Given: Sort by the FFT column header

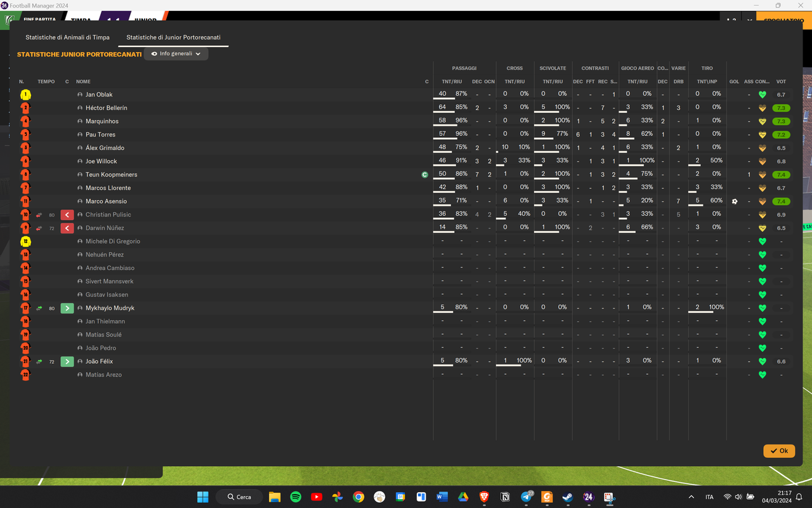Looking at the screenshot, I should 590,81.
